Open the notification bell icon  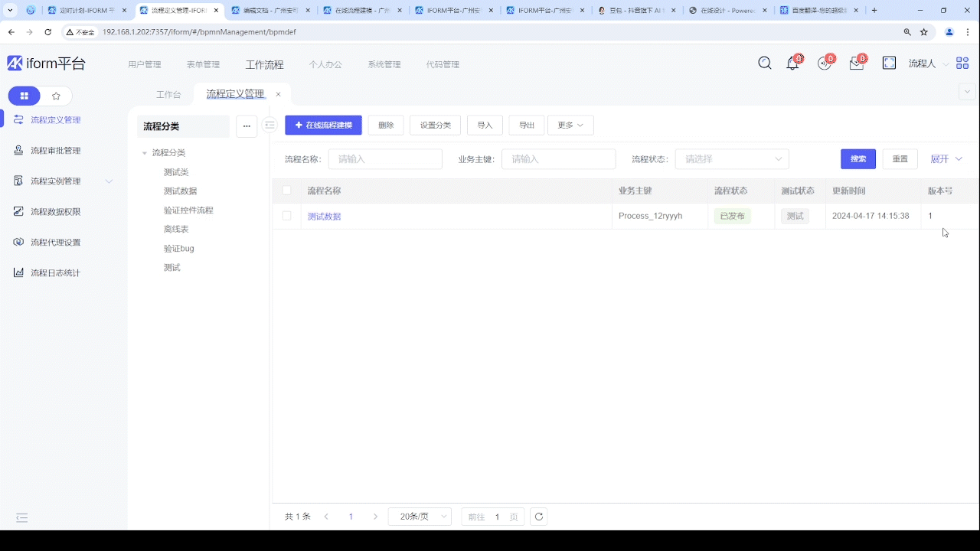[x=792, y=64]
